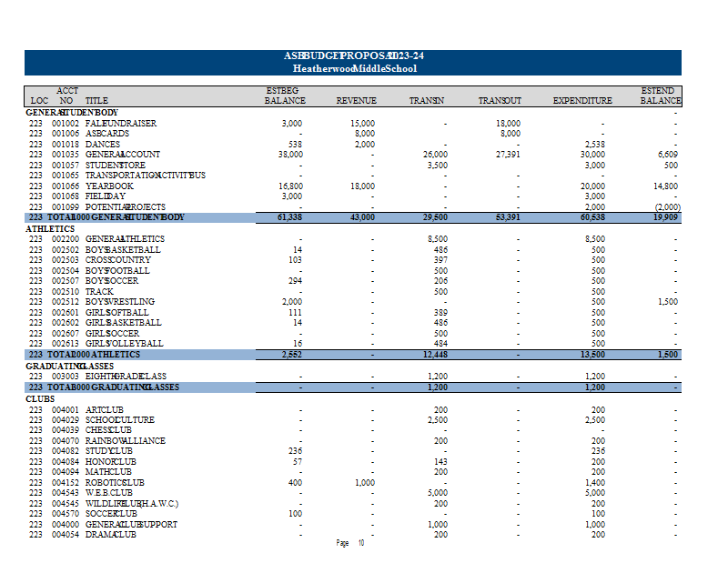728x563 pixels.
Task: Select the ROBOTICS CLUB row title
Action: pos(115,483)
